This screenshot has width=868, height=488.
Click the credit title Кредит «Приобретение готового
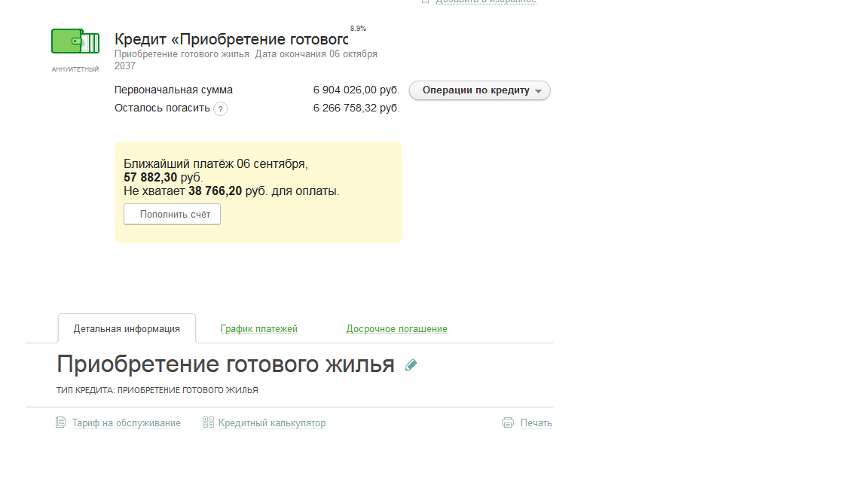click(231, 39)
